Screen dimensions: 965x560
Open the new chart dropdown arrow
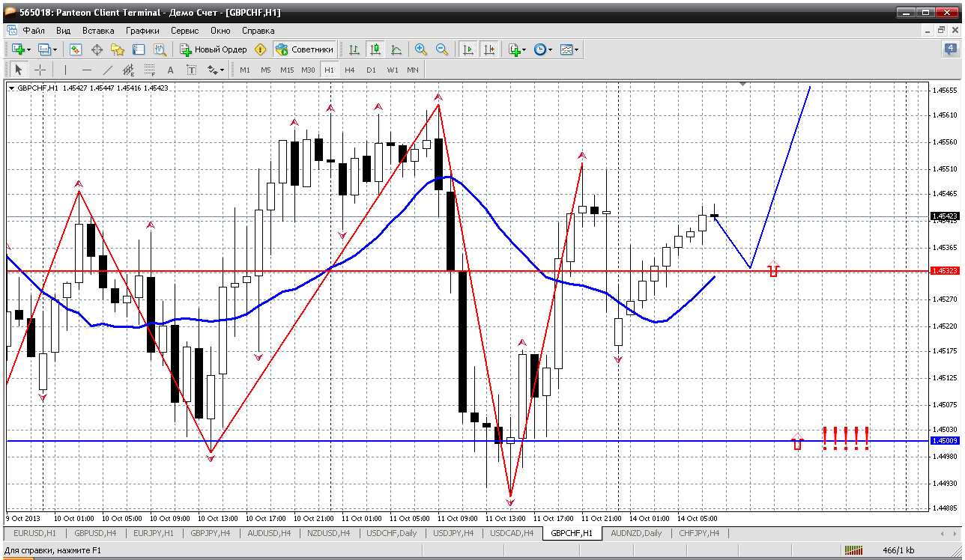[x=28, y=49]
